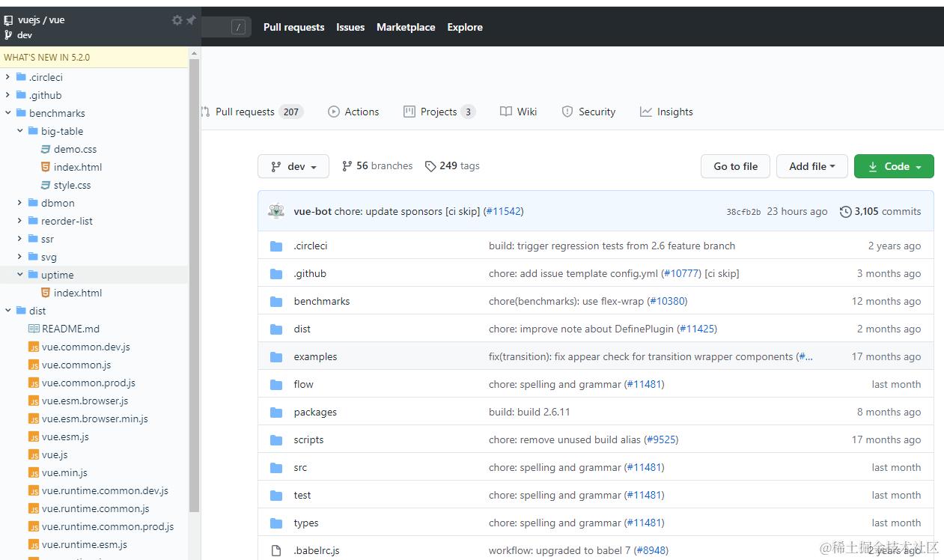Open the .github folder in file list

pos(310,273)
